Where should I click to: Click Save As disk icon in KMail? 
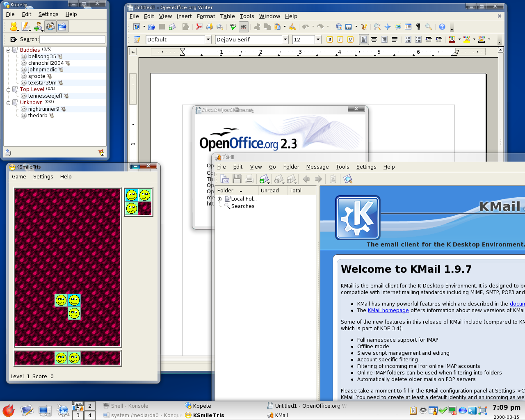click(x=237, y=179)
